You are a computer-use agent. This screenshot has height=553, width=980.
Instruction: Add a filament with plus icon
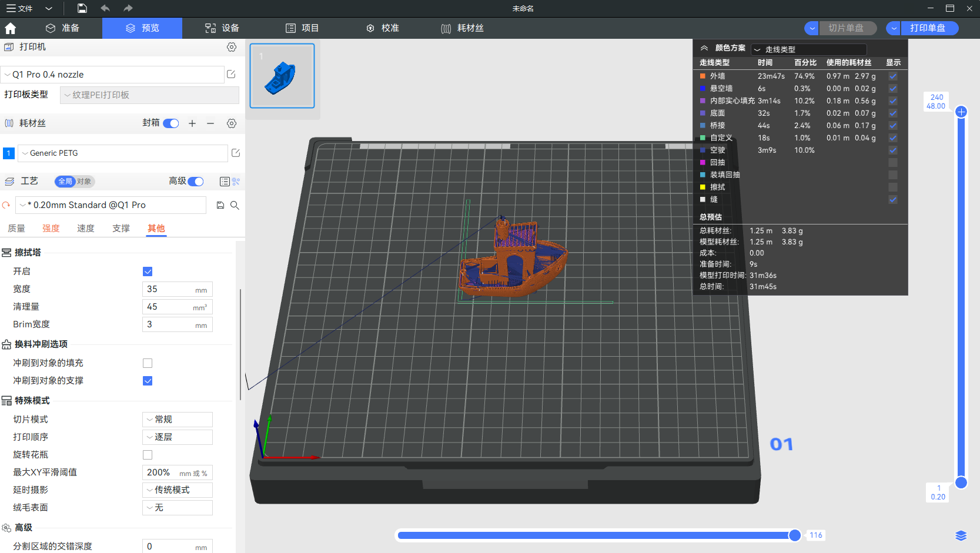coord(192,123)
